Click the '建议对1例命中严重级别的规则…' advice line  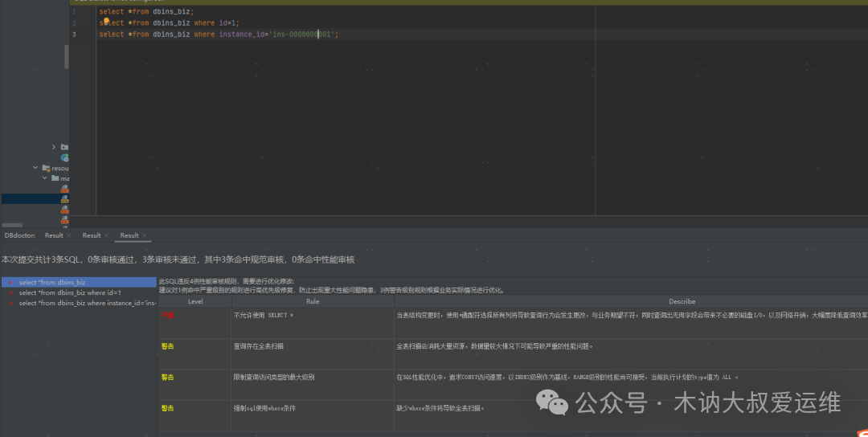coord(332,289)
